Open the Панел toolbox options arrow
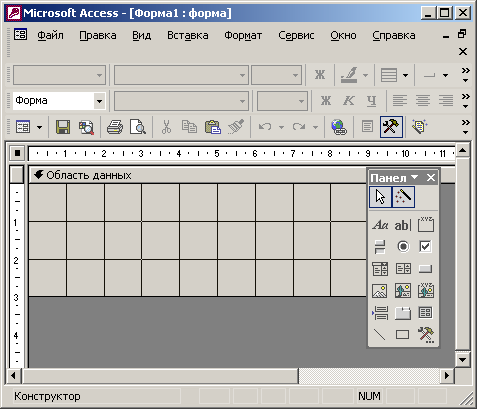 [x=415, y=177]
